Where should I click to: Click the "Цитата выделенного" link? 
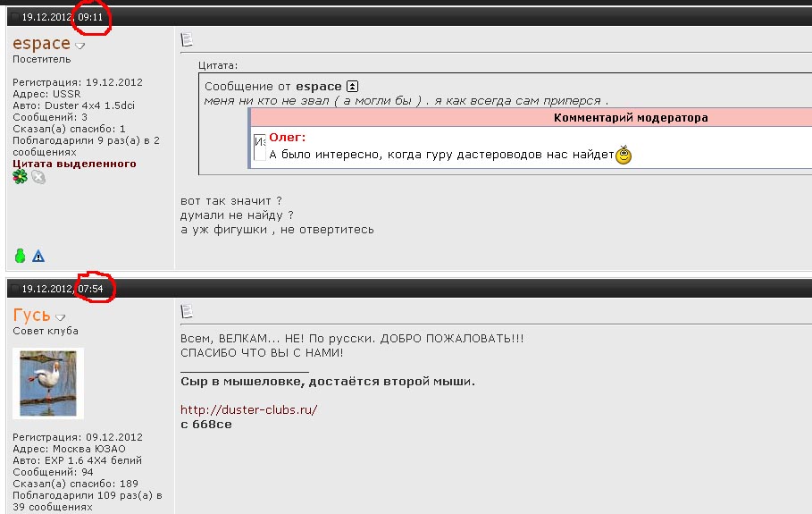[x=74, y=164]
